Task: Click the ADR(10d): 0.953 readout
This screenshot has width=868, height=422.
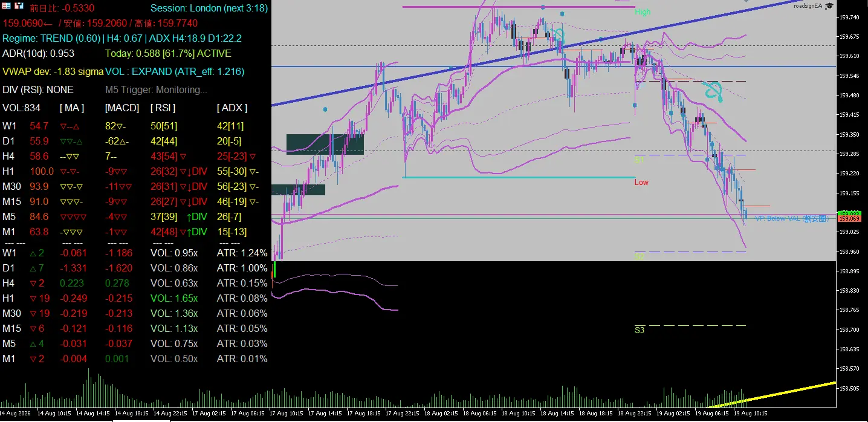Action: tap(38, 53)
